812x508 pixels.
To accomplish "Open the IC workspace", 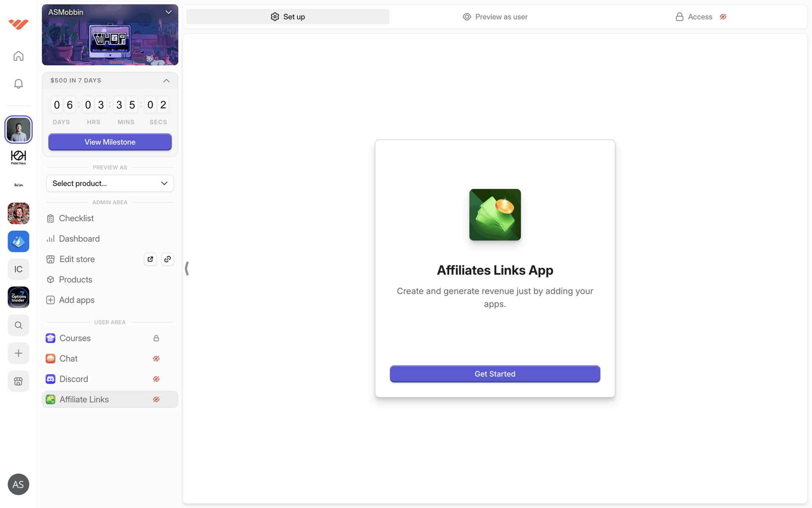I will pyautogui.click(x=18, y=269).
